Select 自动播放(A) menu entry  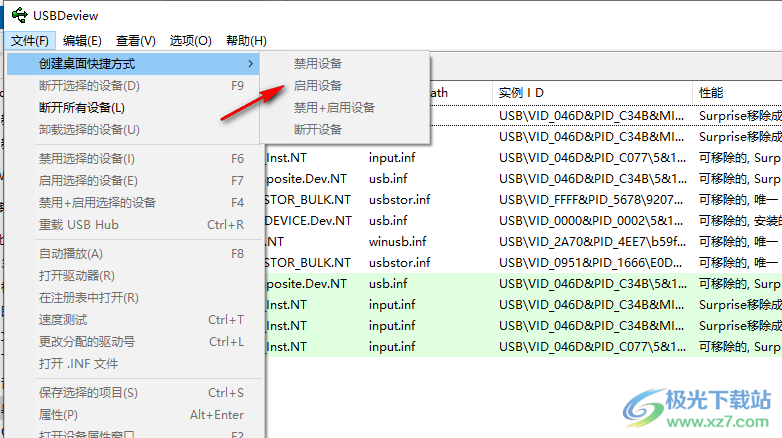[x=133, y=254]
